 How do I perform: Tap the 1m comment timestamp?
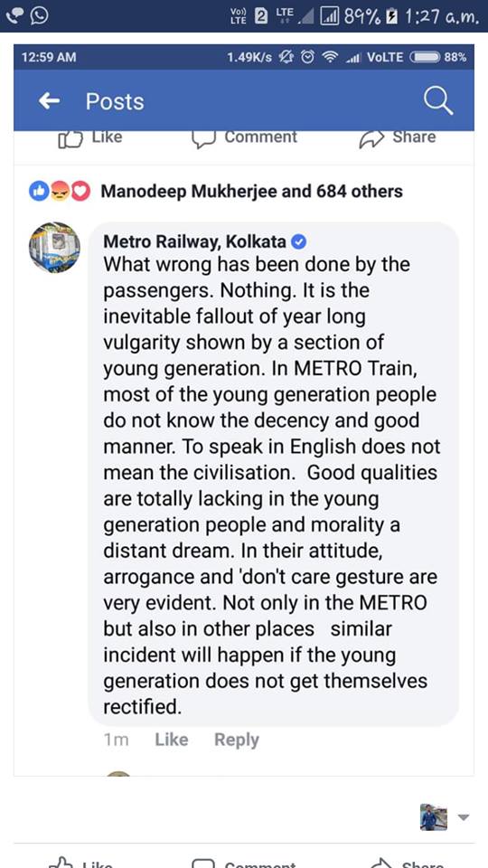pyautogui.click(x=117, y=741)
